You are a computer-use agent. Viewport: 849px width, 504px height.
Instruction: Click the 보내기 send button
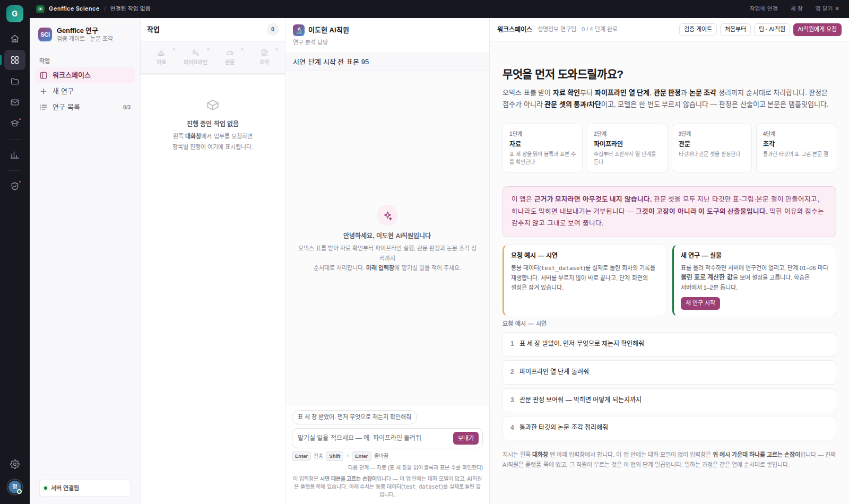466,438
